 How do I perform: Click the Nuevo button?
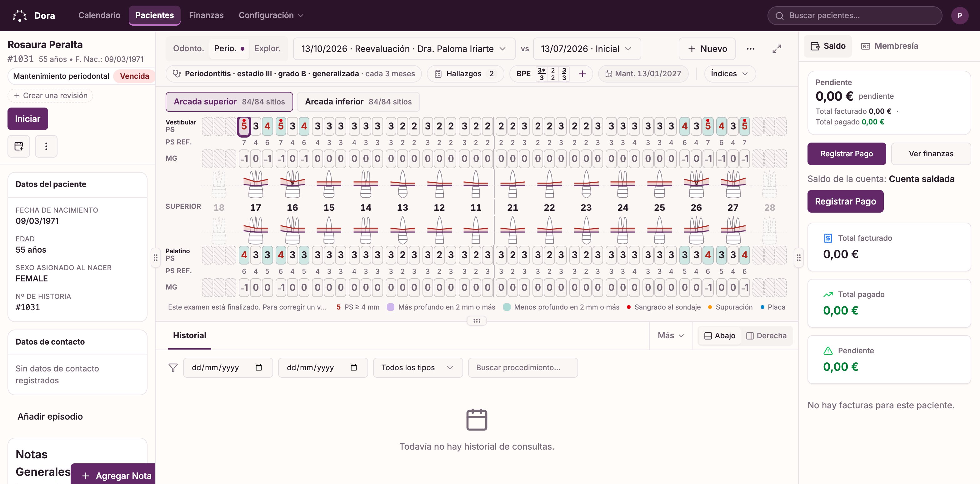click(707, 49)
